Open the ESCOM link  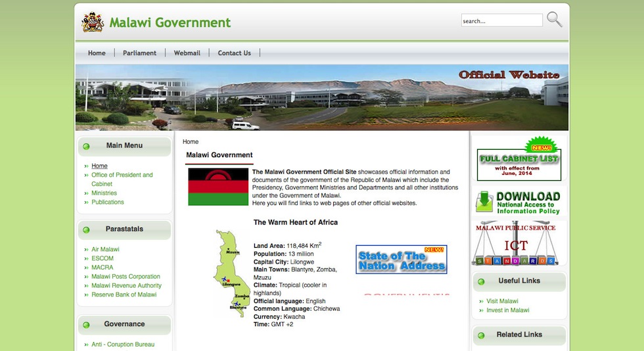pos(103,258)
